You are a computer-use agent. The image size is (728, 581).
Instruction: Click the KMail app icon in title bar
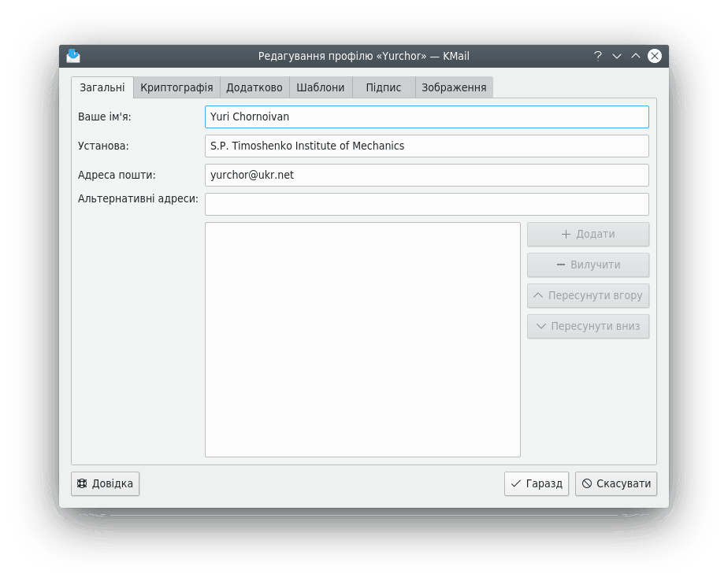(x=73, y=56)
